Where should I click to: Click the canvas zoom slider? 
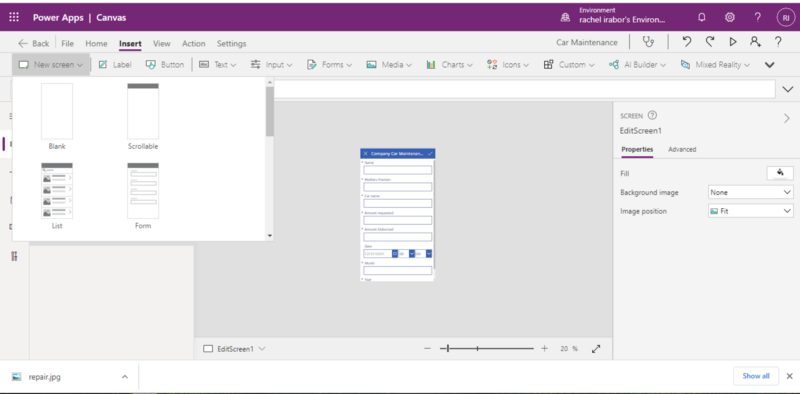point(487,349)
